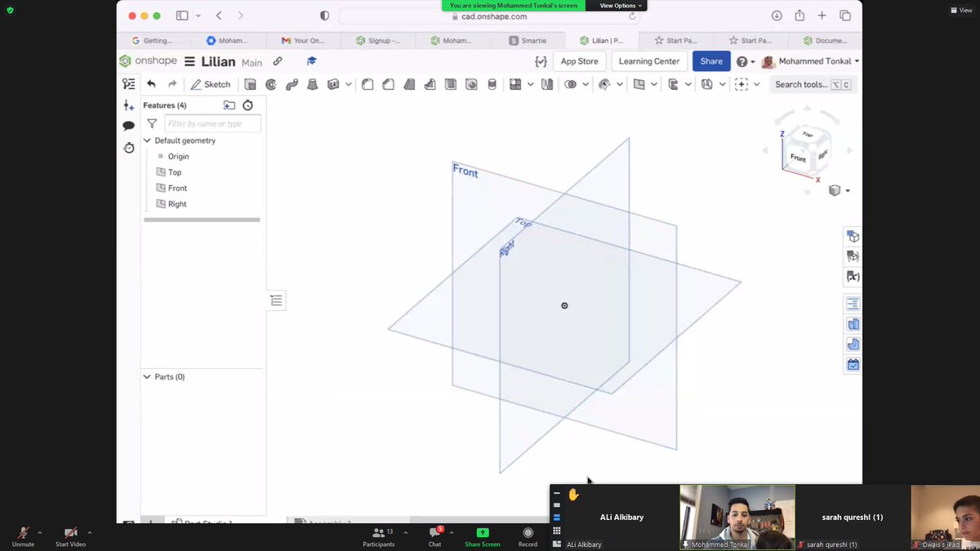The height and width of the screenshot is (551, 980).
Task: Select the Shell tool icon
Action: point(451,84)
